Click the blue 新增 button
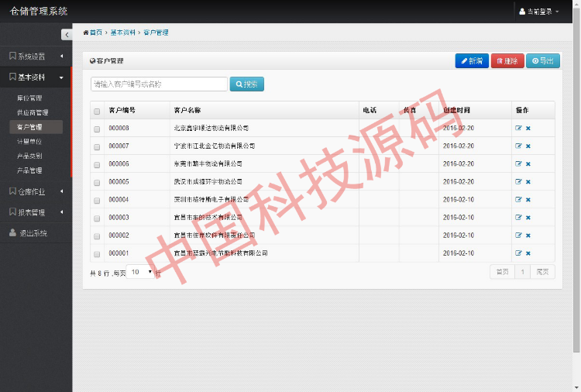 [x=472, y=60]
